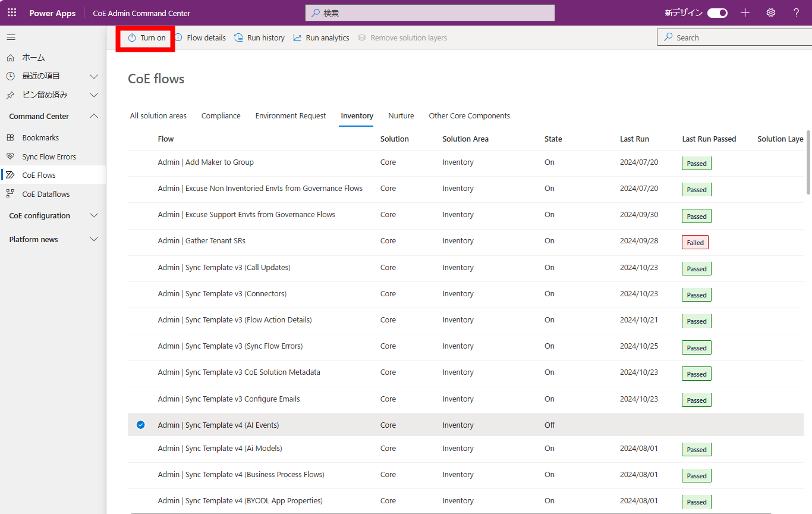Open the app launcher waffle icon
The height and width of the screenshot is (514, 812).
[x=12, y=12]
